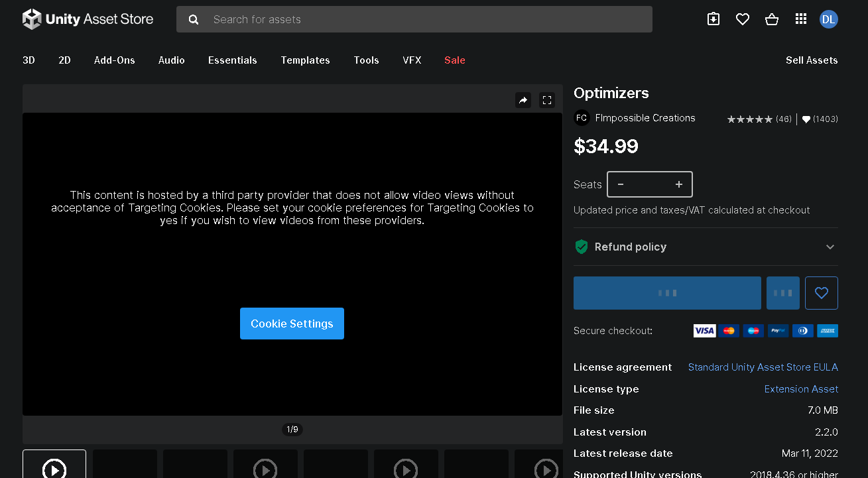868x478 pixels.
Task: Select the first highlighted video thumbnail
Action: 54,464
